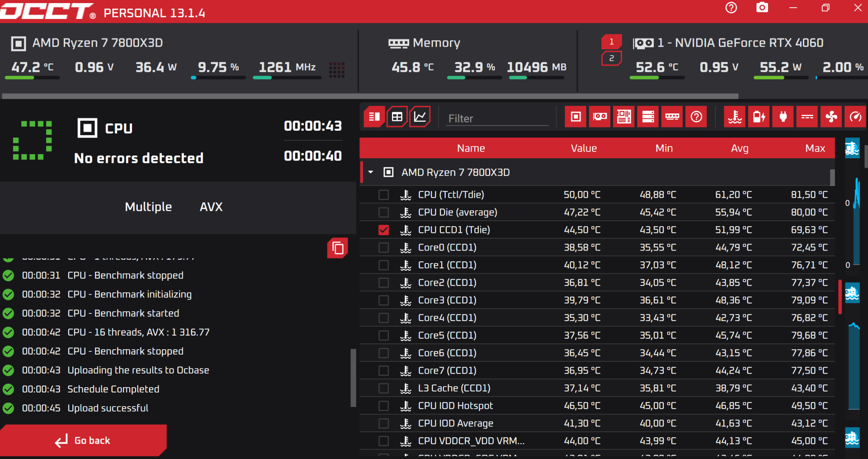
Task: Click the CPU VDDCR_VDD VRM sensor row name
Action: click(472, 441)
